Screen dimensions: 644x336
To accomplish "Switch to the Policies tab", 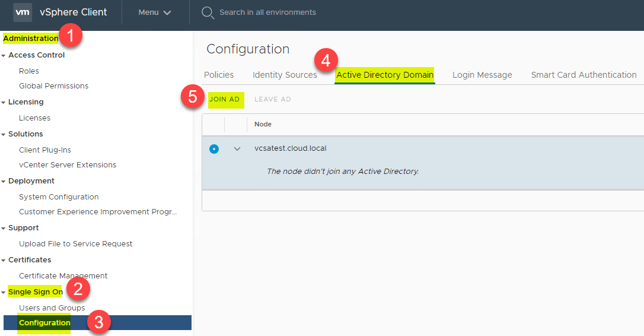I will point(218,75).
